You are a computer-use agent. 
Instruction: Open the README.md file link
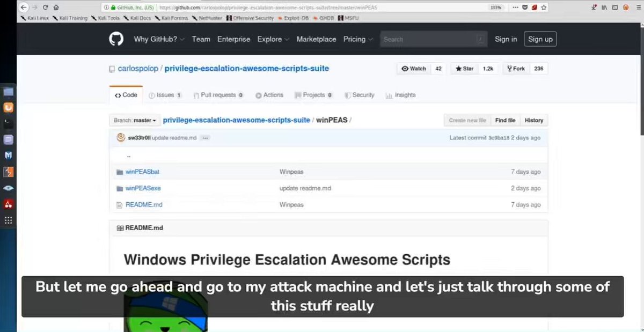coord(144,205)
